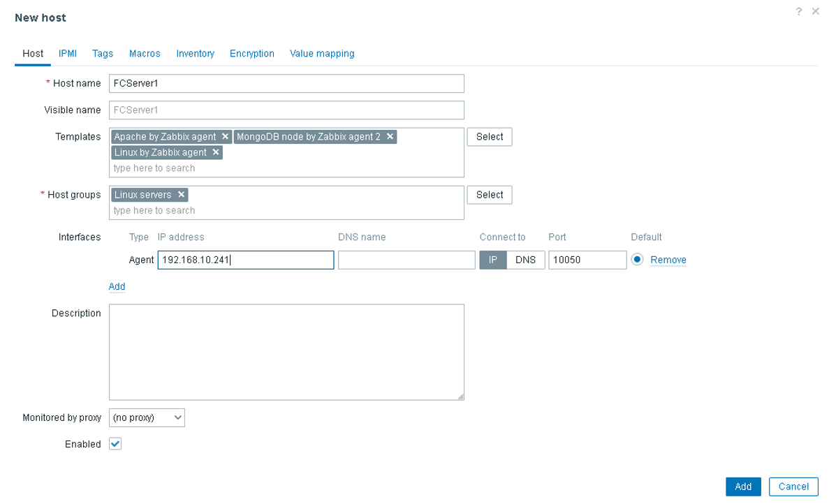Set Connect to IP

(493, 260)
